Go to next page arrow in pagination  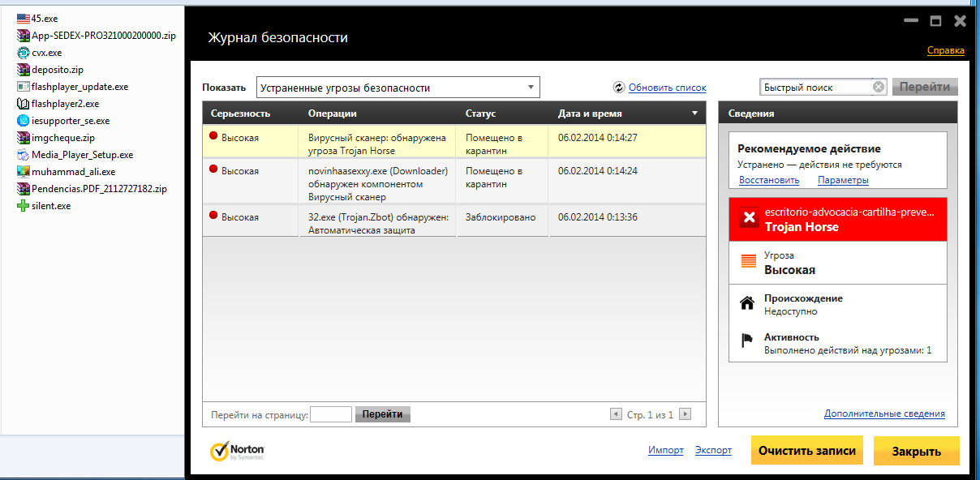(686, 414)
